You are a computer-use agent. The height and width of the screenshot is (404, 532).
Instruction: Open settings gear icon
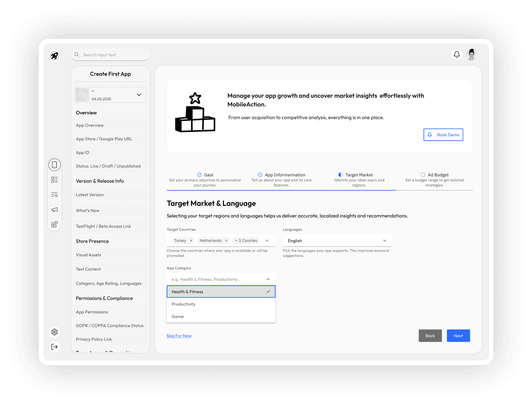point(55,332)
